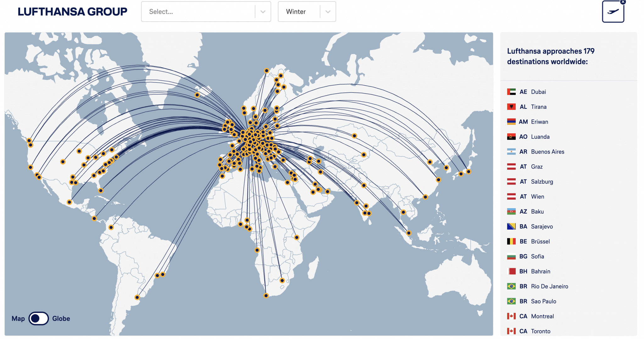Select Map view label

click(18, 319)
